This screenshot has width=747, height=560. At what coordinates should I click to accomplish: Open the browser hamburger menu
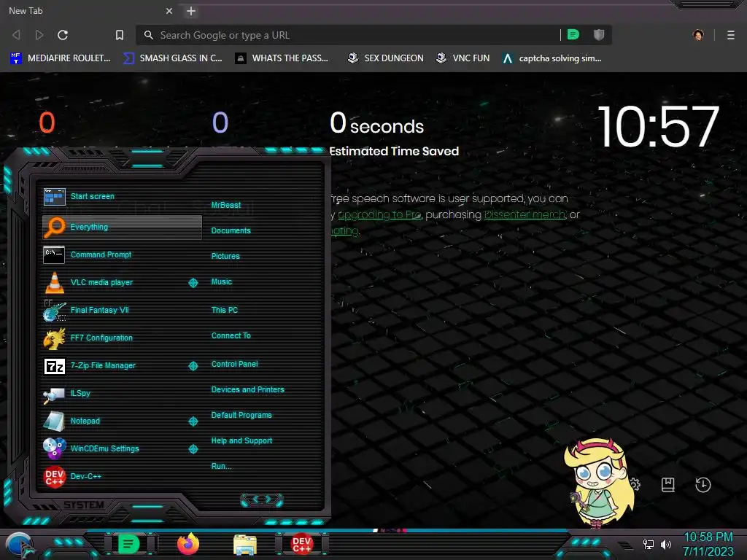pos(731,35)
